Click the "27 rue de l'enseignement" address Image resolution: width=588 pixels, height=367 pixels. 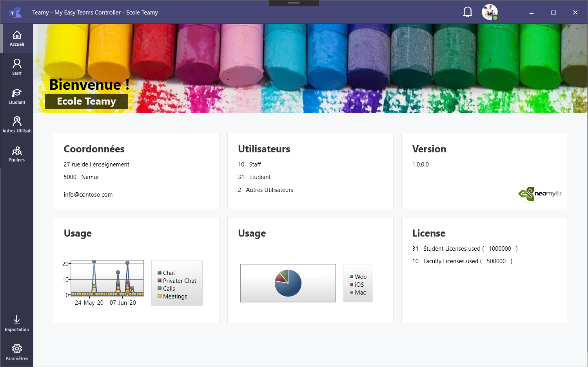[96, 165]
